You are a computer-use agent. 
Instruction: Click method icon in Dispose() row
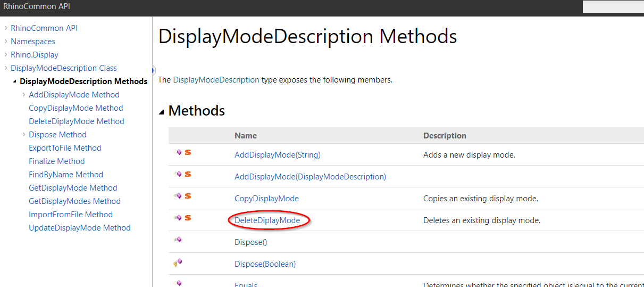pyautogui.click(x=178, y=240)
